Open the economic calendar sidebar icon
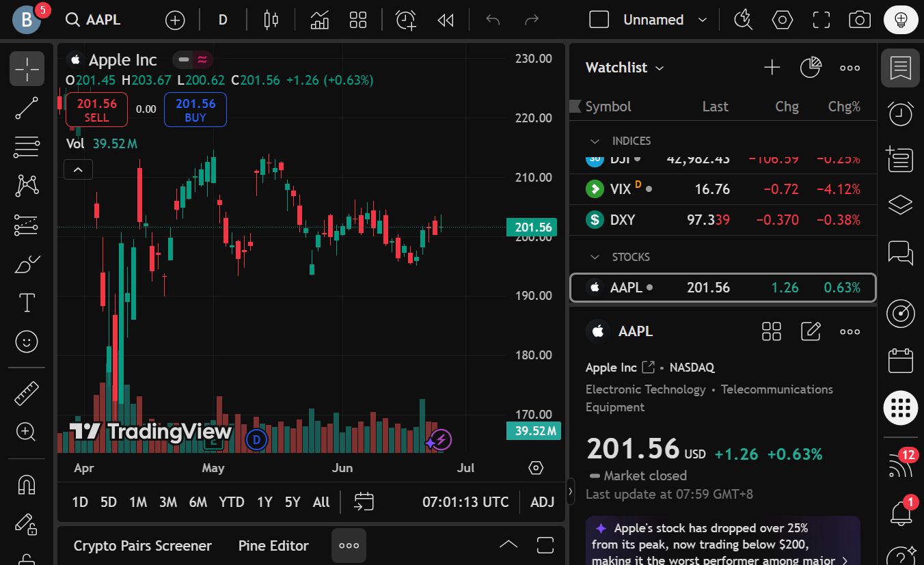The image size is (924, 565). click(x=900, y=360)
